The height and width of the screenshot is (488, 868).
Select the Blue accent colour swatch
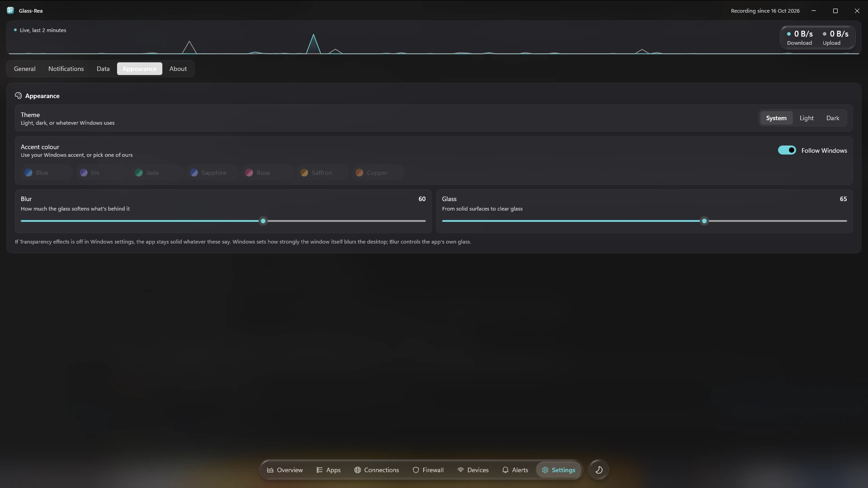click(x=47, y=173)
